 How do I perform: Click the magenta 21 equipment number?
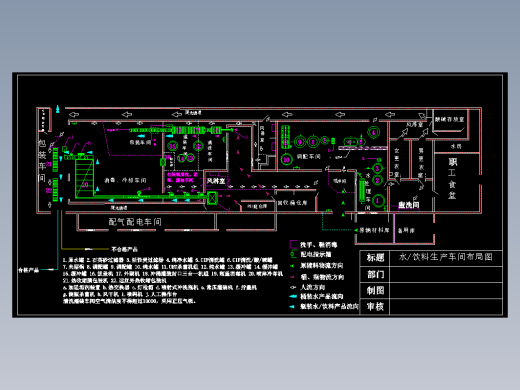pos(49,164)
